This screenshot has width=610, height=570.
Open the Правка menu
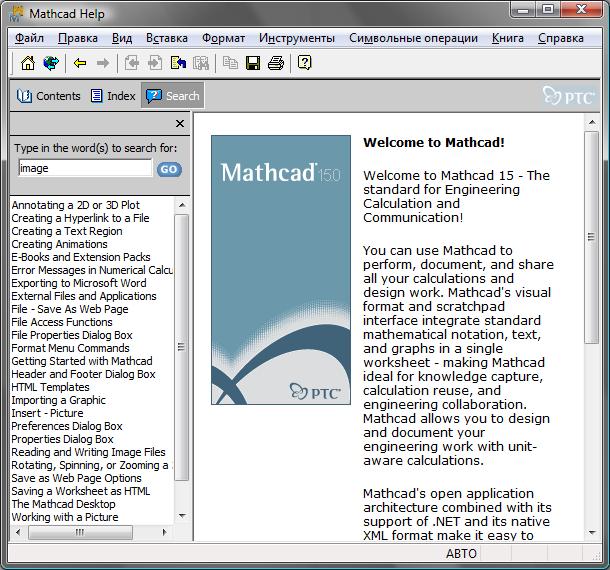pyautogui.click(x=78, y=38)
